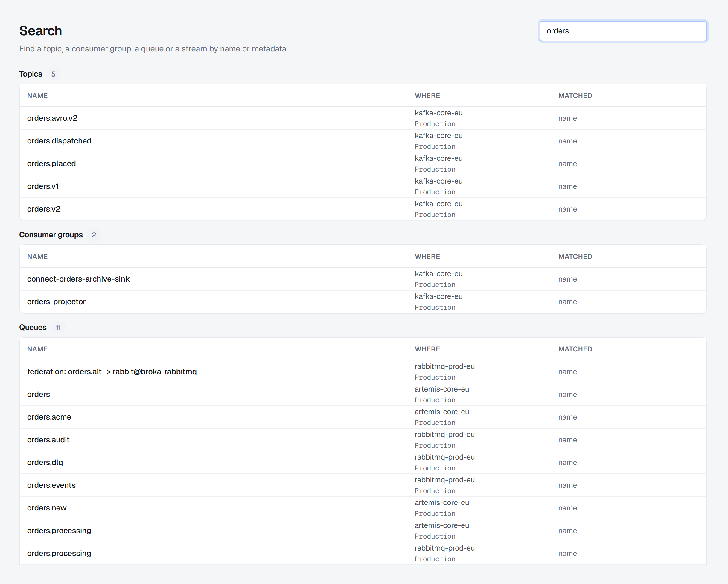This screenshot has width=728, height=584.
Task: Click the Topics count badge "5"
Action: (x=53, y=74)
